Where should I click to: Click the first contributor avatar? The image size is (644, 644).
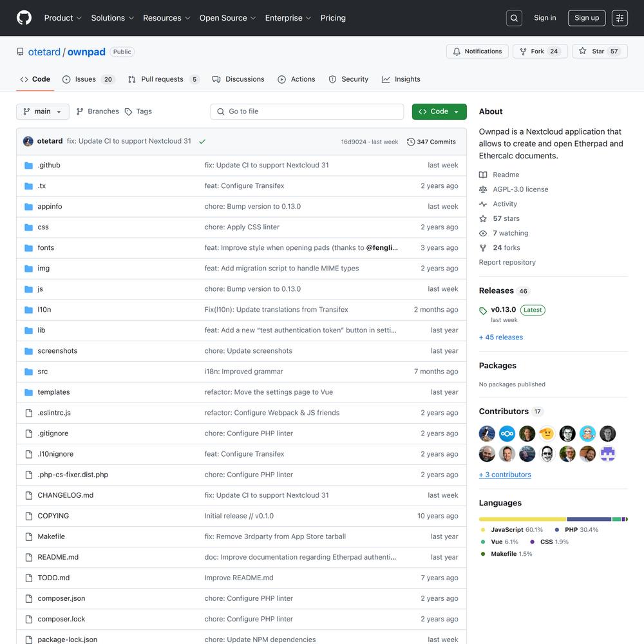coord(487,433)
